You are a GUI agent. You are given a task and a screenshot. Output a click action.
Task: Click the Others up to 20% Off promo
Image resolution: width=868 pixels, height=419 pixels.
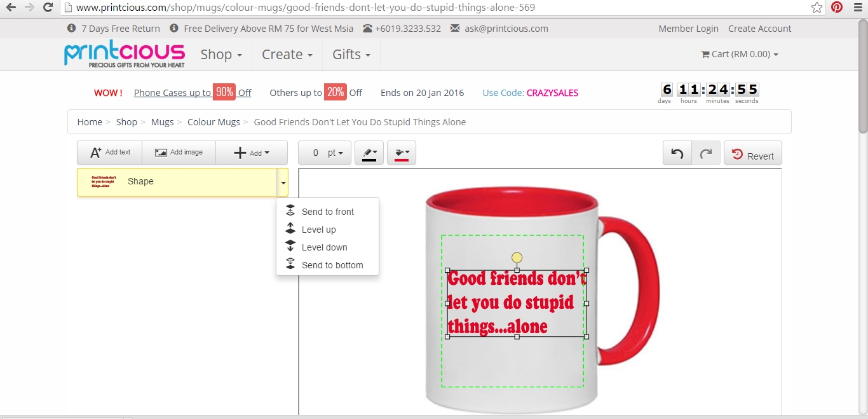tap(316, 92)
